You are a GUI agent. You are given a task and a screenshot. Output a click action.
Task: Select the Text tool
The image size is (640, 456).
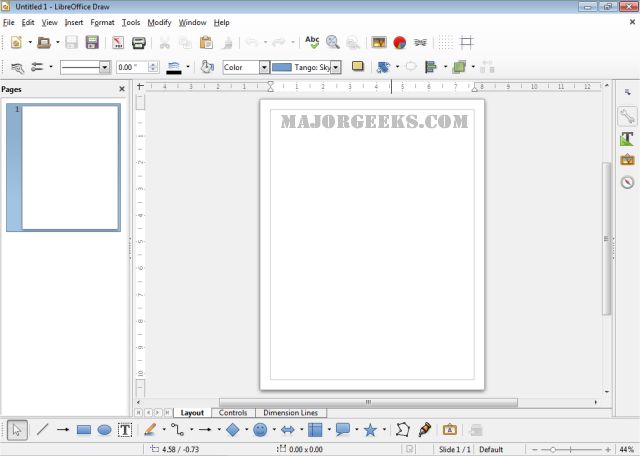(x=125, y=429)
